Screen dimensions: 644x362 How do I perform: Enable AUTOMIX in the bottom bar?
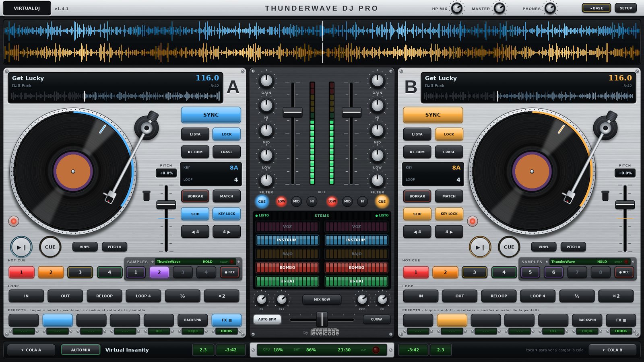81,350
